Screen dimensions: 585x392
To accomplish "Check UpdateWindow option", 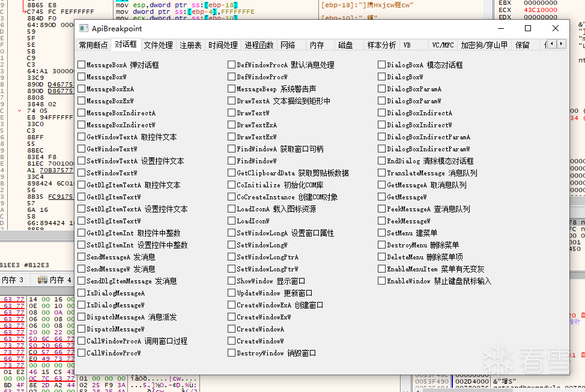I will pos(231,293).
